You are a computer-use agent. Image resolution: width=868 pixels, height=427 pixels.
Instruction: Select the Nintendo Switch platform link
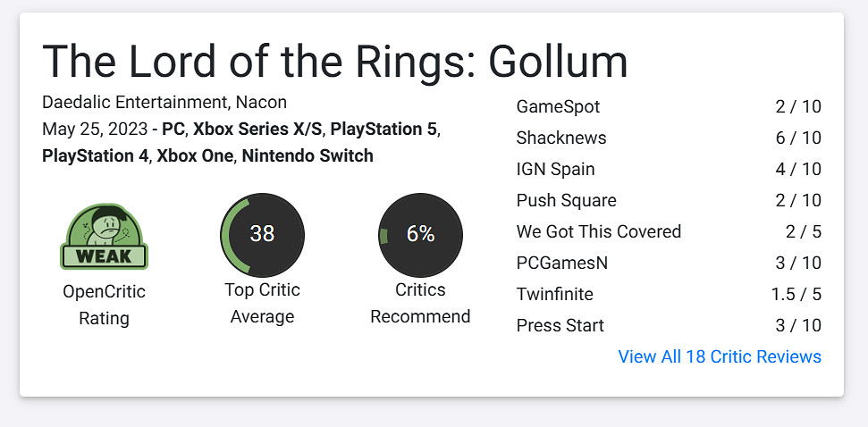point(308,156)
